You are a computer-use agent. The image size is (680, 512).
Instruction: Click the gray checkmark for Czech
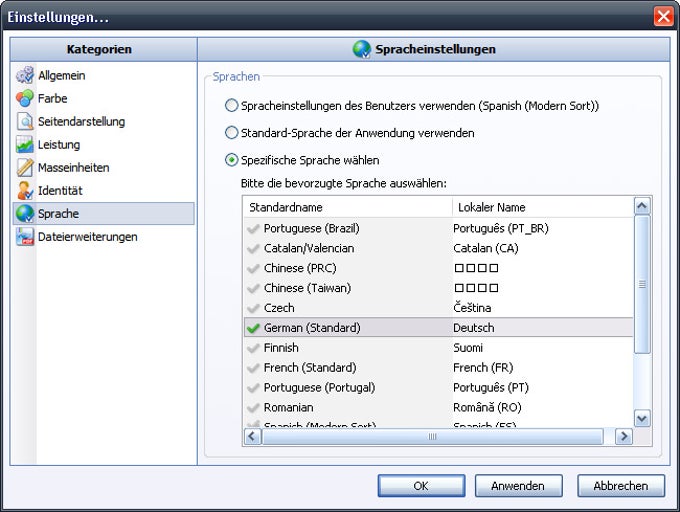point(253,308)
